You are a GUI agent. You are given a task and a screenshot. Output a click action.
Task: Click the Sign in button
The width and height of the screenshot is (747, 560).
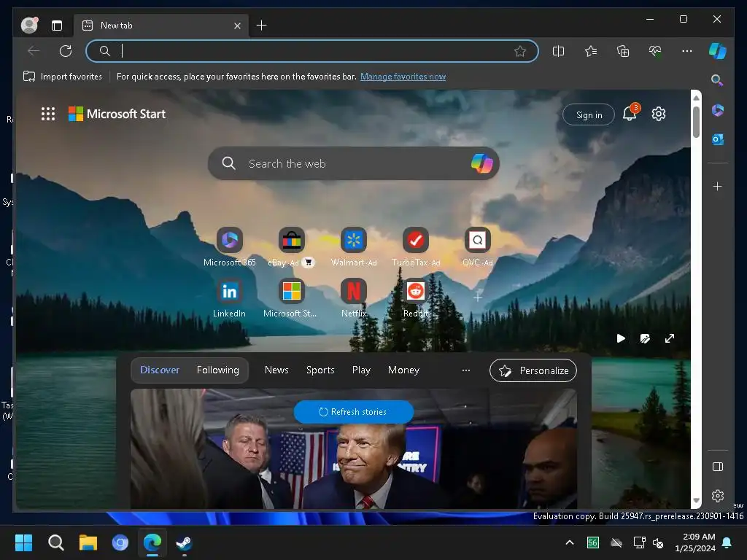pos(589,114)
